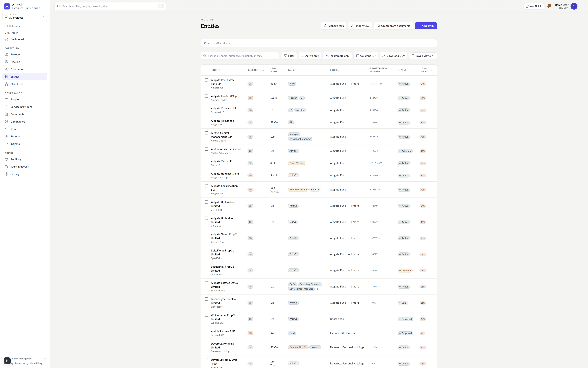588x368 pixels.
Task: Click the 71% data health badge for Aldgate UK Holdco
Action: (423, 206)
